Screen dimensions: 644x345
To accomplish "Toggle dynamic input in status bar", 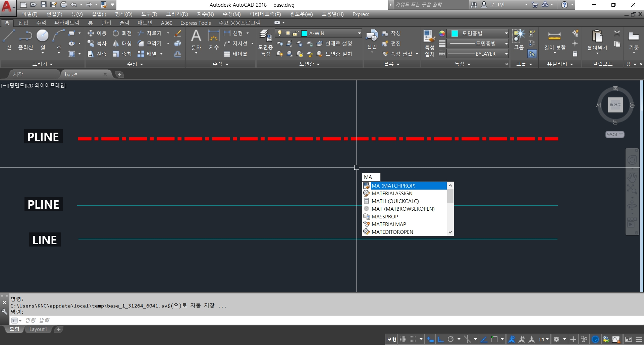I will [430, 339].
